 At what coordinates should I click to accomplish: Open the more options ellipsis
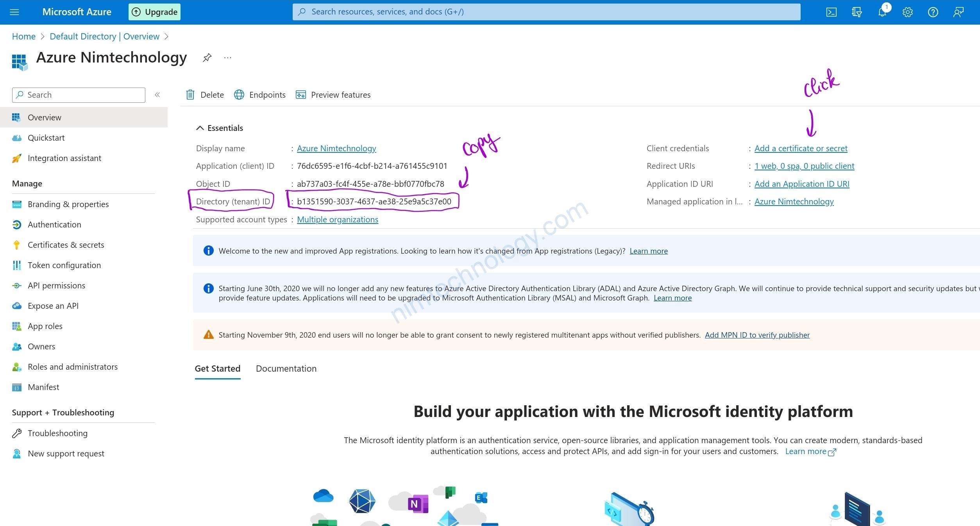coord(228,58)
